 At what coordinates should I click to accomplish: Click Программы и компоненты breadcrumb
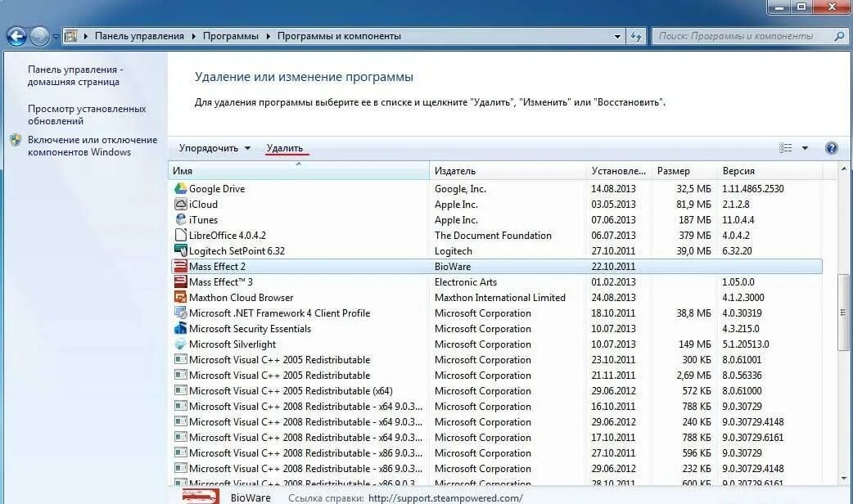339,37
